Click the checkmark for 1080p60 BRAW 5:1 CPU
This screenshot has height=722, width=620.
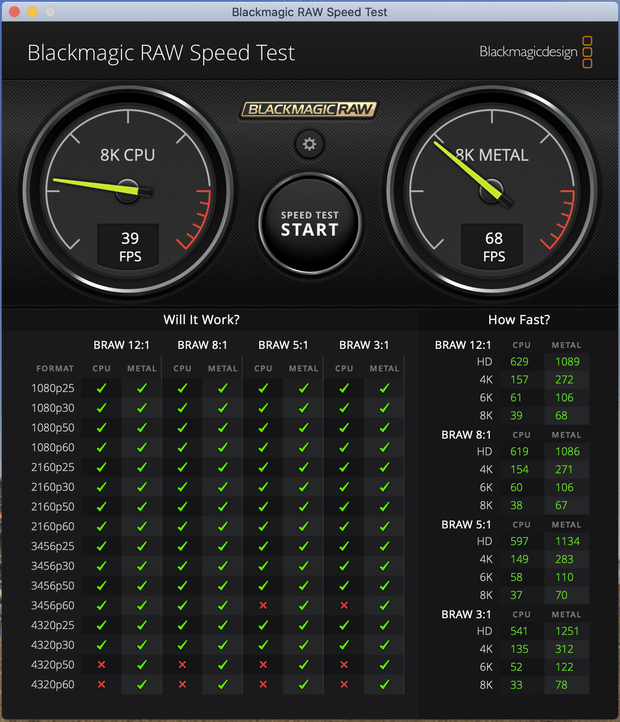[263, 447]
